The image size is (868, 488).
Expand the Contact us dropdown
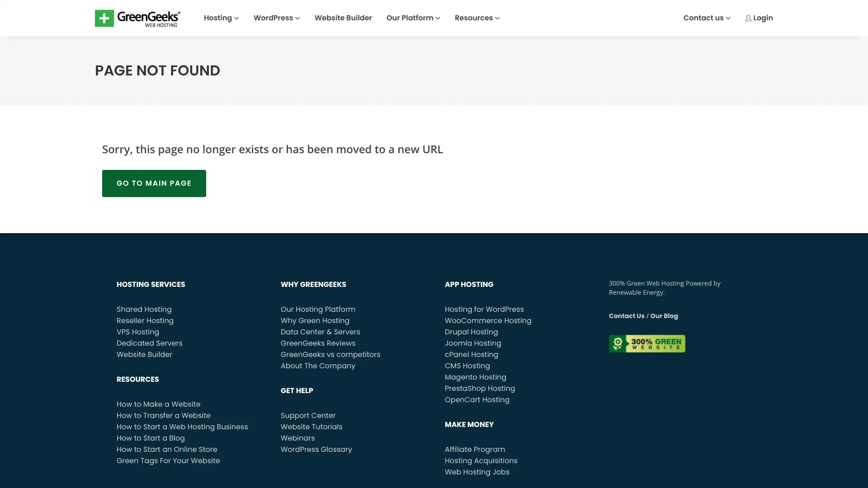coord(707,18)
